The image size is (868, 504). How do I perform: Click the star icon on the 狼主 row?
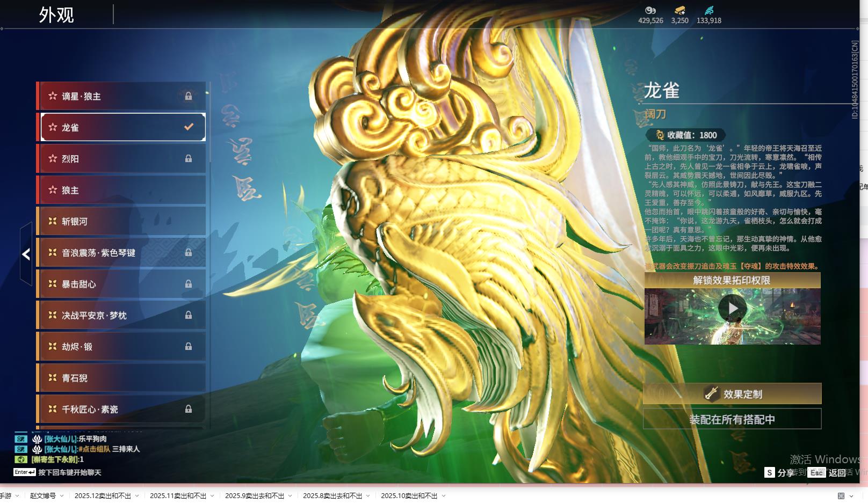coord(53,190)
